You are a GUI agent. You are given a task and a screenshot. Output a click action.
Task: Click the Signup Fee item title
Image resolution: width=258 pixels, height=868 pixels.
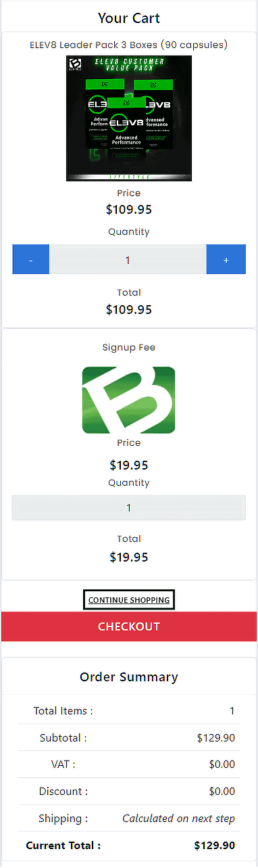point(129,347)
